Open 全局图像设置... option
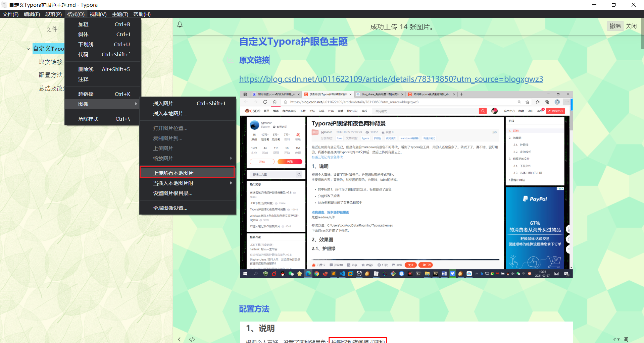Viewport: 644px width, 343px height. [x=188, y=208]
